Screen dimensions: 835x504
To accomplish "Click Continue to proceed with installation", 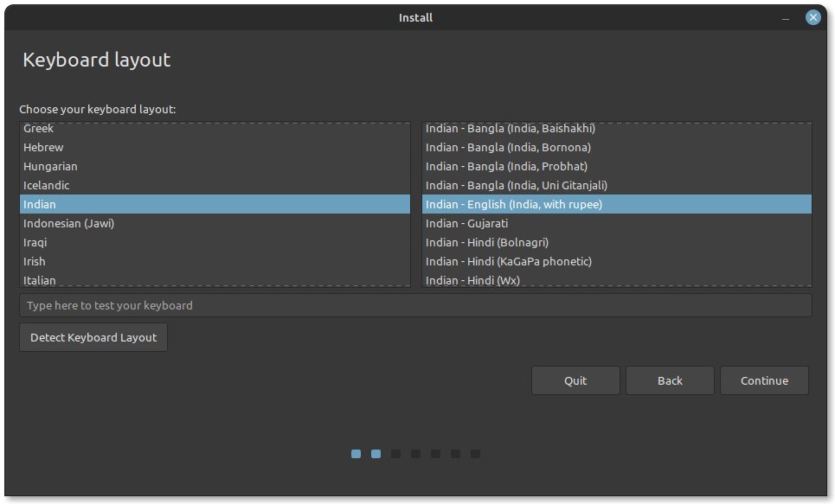I will click(764, 380).
